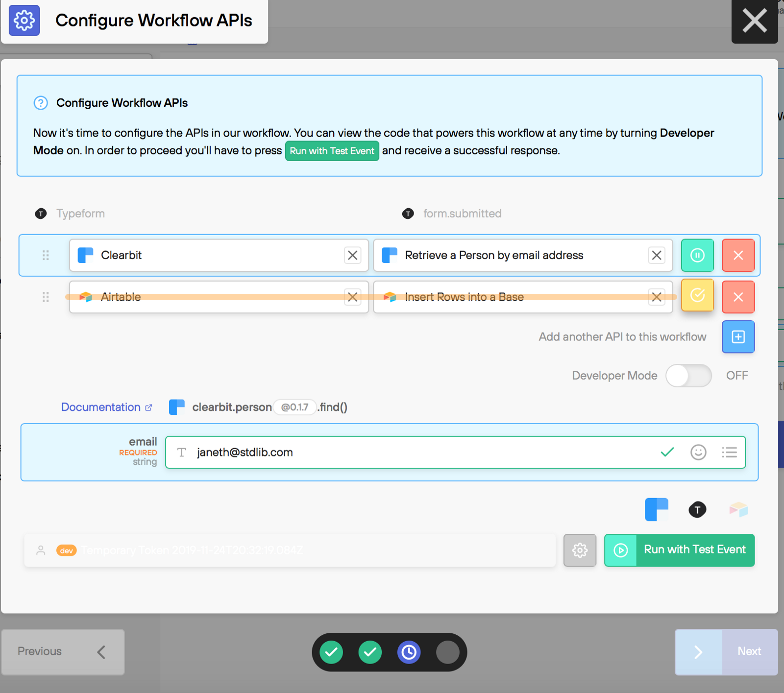Delete the Airtable step
Image resolution: width=784 pixels, height=693 pixels.
point(738,297)
